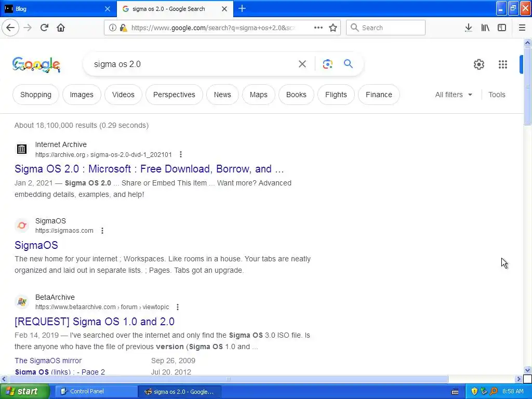
Task: Click the horizontal scrollbar left arrow
Action: pyautogui.click(x=4, y=379)
